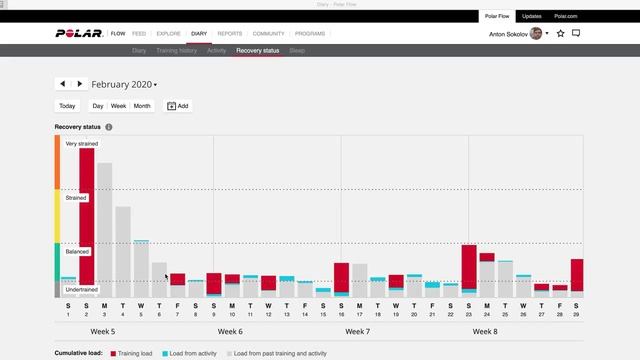Open the PROGRAMS menu item
This screenshot has width=640, height=360.
point(310,33)
